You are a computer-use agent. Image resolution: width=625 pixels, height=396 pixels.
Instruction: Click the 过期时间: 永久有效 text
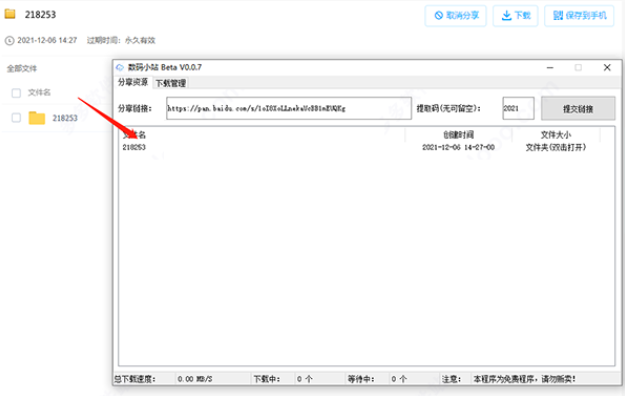pos(121,40)
